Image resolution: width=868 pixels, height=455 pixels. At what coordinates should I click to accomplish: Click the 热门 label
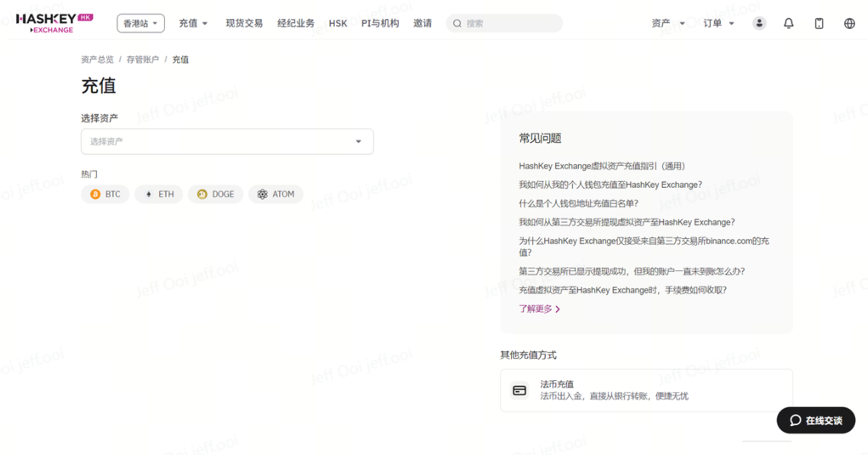(x=89, y=174)
